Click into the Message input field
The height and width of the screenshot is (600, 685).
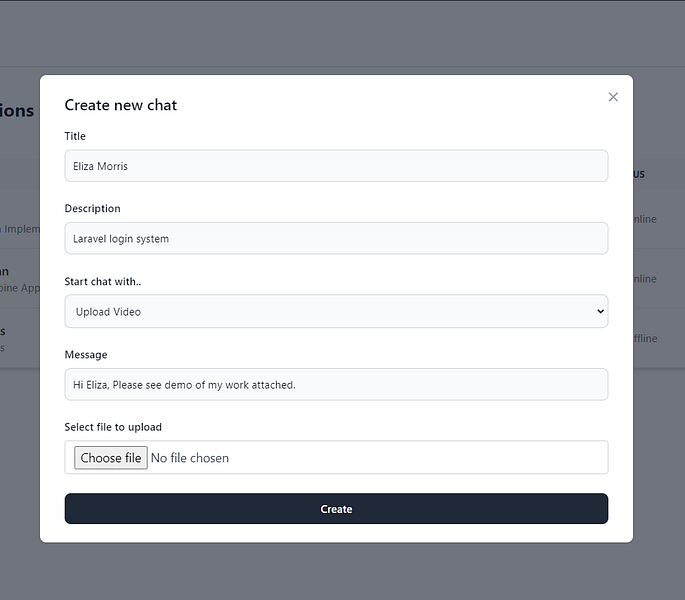[x=336, y=384]
